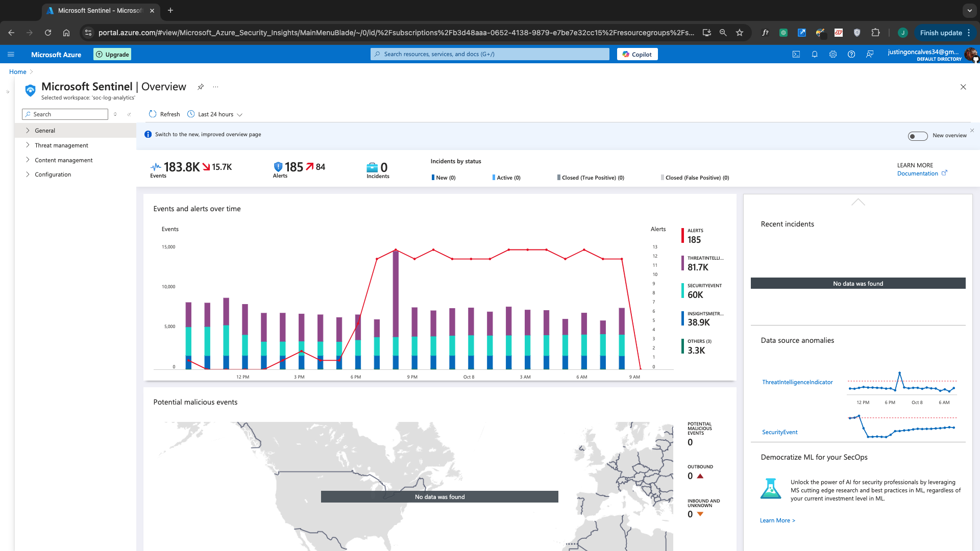This screenshot has width=980, height=551.
Task: Click the Microsoft Sentinel shield logo
Action: (30, 90)
